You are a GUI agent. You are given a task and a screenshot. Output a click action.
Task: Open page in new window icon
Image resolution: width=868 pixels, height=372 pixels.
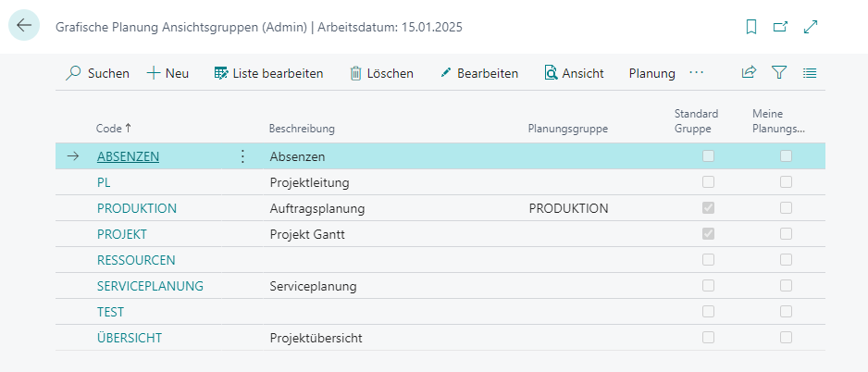(780, 27)
